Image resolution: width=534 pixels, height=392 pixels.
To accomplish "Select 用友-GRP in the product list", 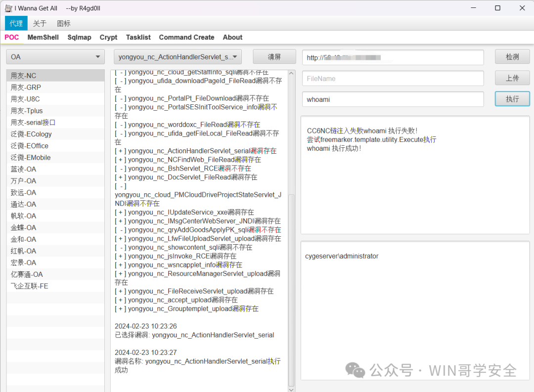I will [x=55, y=87].
